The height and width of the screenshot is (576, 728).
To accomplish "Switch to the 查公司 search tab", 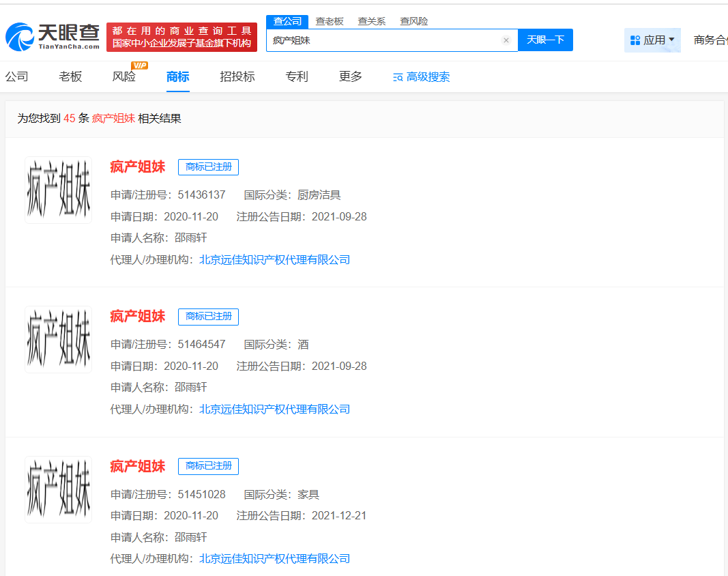I will (x=287, y=21).
